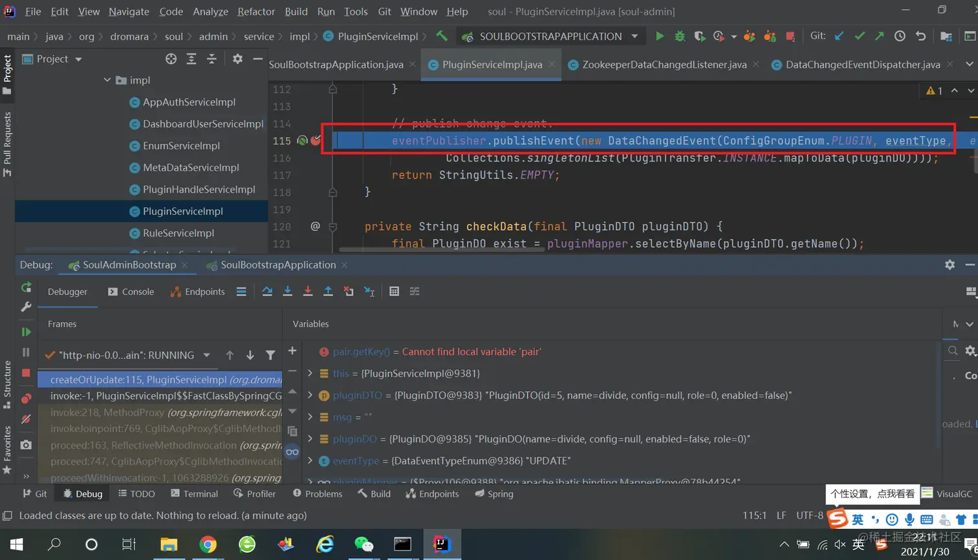This screenshot has height=560, width=978.
Task: Toggle watches view glasses icon
Action: (x=292, y=452)
